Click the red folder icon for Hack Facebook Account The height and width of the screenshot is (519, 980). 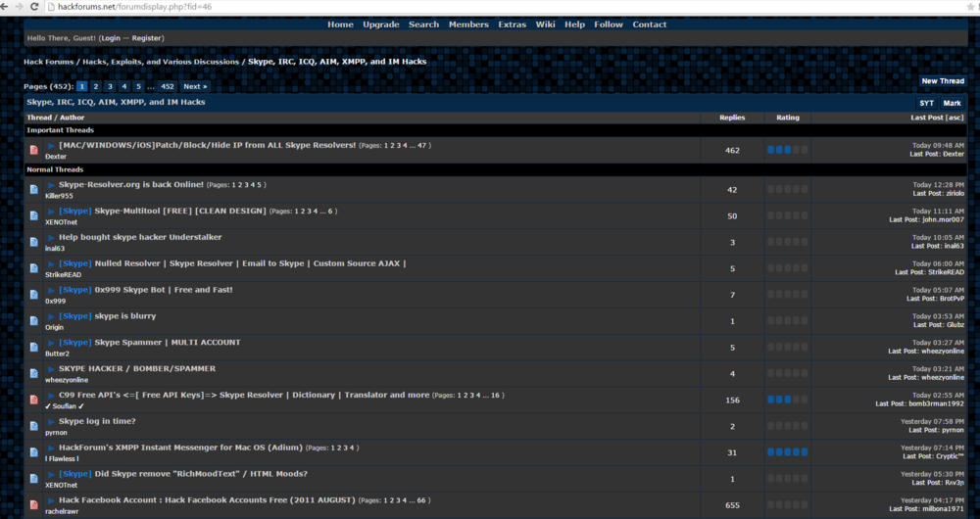(x=33, y=504)
